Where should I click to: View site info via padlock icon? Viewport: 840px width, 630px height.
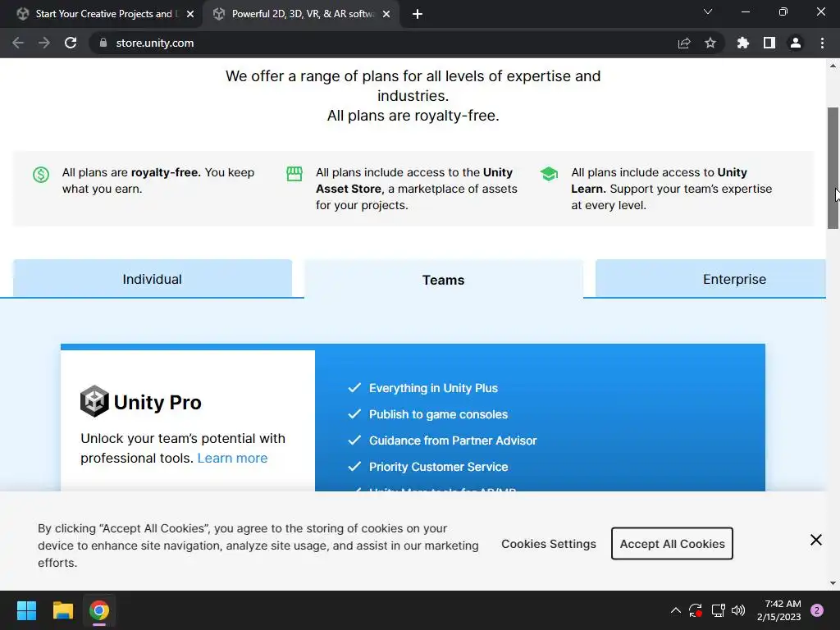[x=103, y=43]
